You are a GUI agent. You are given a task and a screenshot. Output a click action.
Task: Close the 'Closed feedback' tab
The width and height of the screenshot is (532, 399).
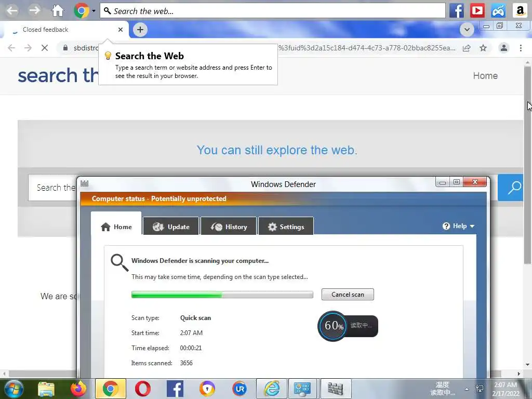[x=121, y=30]
